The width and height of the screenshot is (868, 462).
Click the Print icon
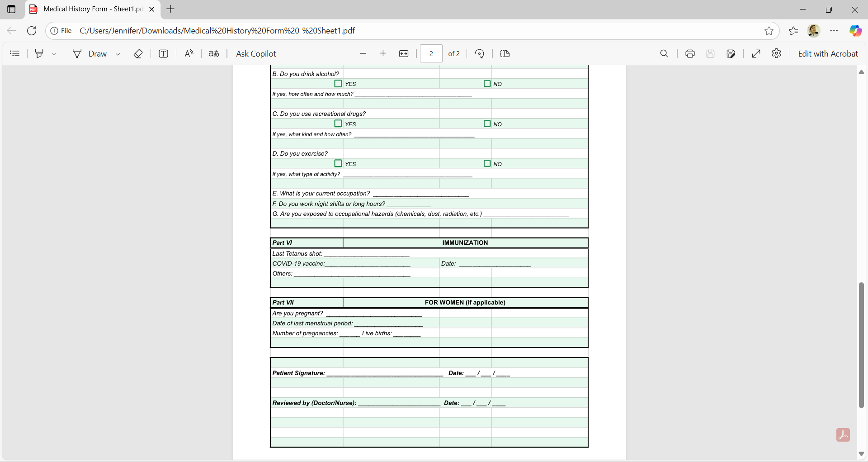690,54
